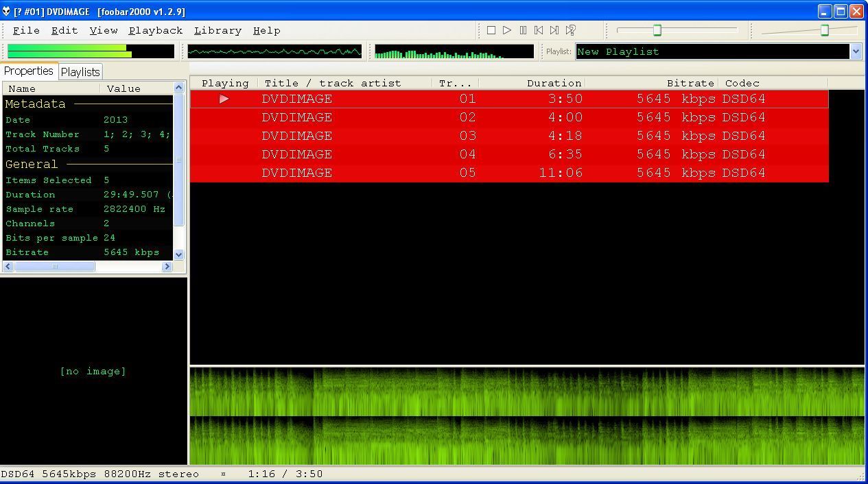868x484 pixels.
Task: Select track 03 lasting 4:18
Action: [x=509, y=136]
